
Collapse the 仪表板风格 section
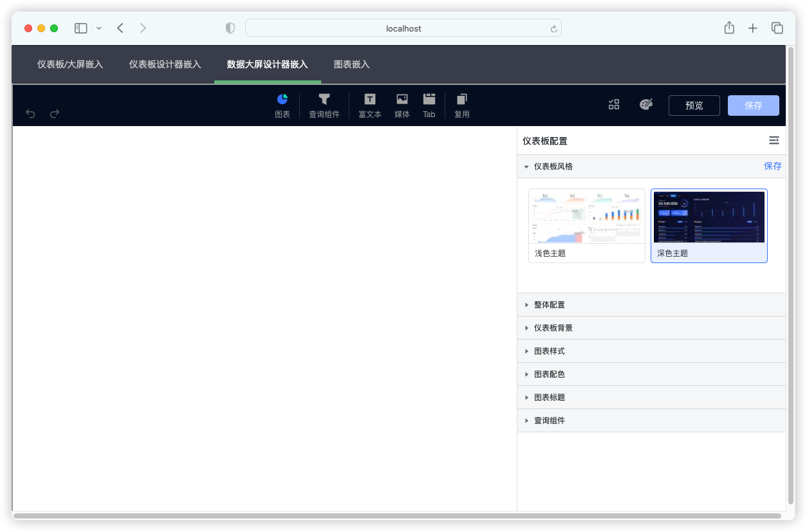point(553,166)
